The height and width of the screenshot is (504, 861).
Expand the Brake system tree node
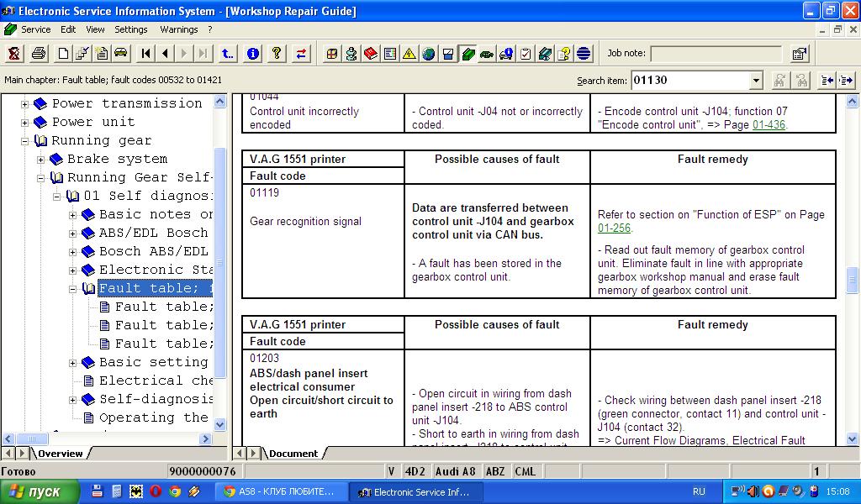click(40, 160)
